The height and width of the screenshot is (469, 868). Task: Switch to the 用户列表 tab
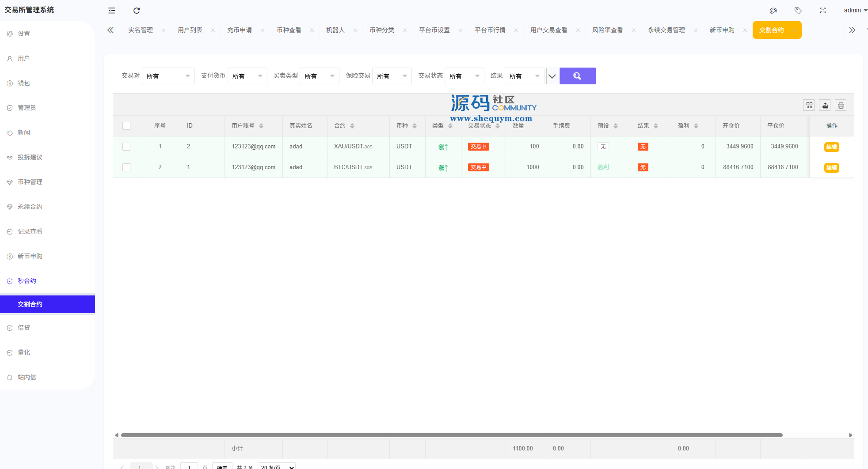(190, 30)
